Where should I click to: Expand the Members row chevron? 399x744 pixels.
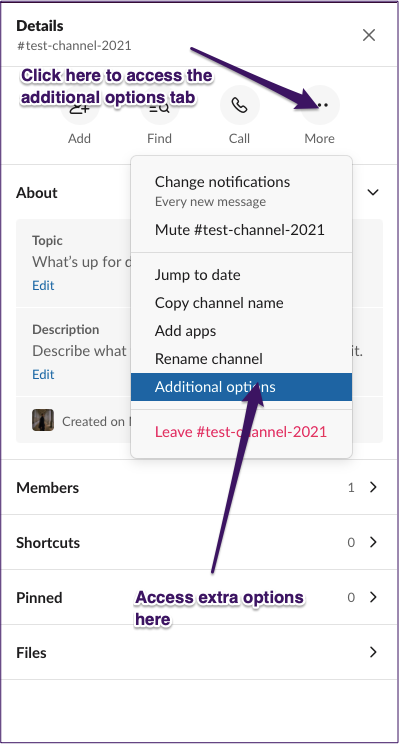(x=373, y=487)
